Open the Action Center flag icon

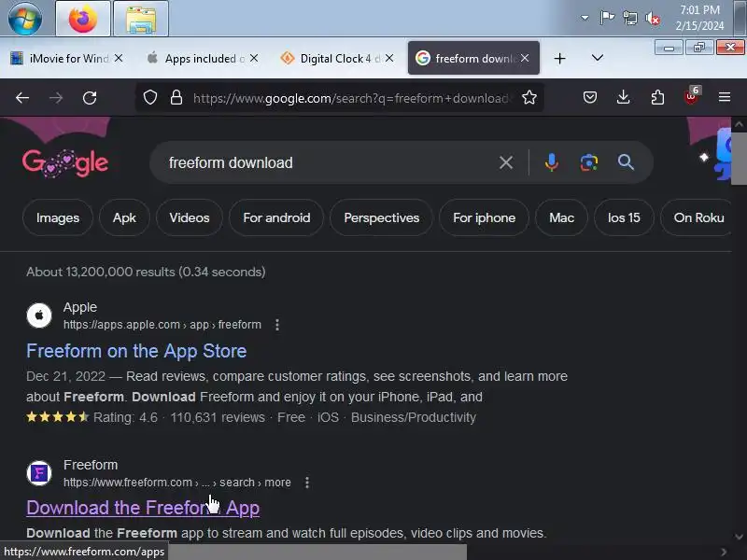pos(607,18)
